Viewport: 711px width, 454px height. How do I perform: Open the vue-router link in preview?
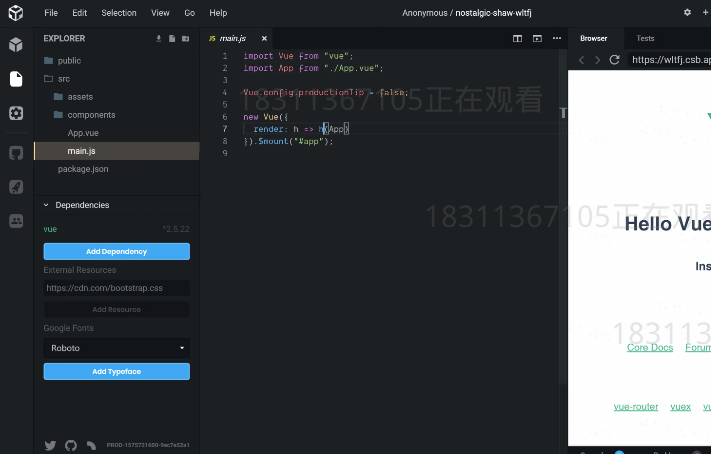[636, 407]
